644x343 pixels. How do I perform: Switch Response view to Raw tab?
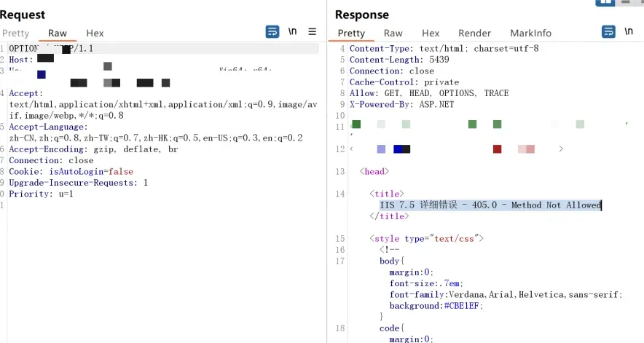coord(393,33)
